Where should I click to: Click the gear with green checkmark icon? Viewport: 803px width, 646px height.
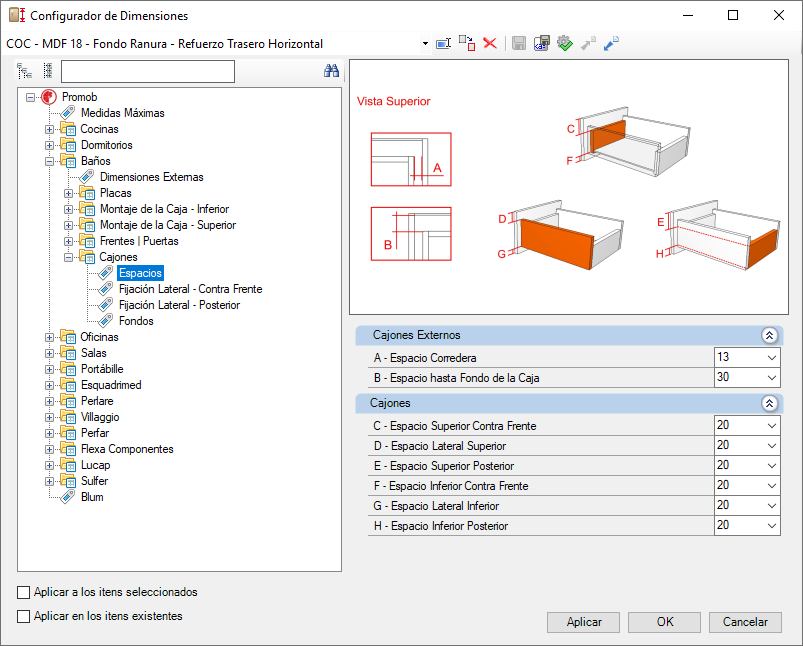point(565,44)
